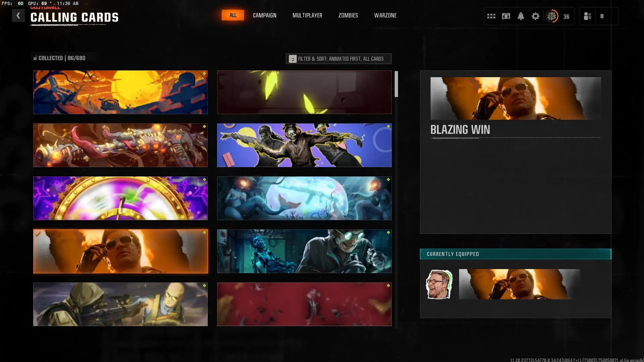
Task: Select the orange sunset silhouette calling card
Action: [x=120, y=92]
